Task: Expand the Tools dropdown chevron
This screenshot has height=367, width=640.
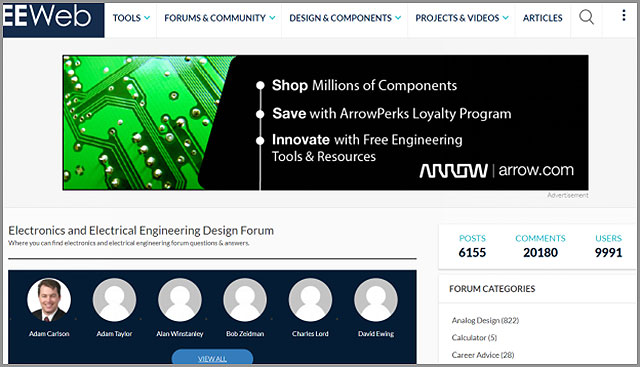Action: [x=147, y=18]
